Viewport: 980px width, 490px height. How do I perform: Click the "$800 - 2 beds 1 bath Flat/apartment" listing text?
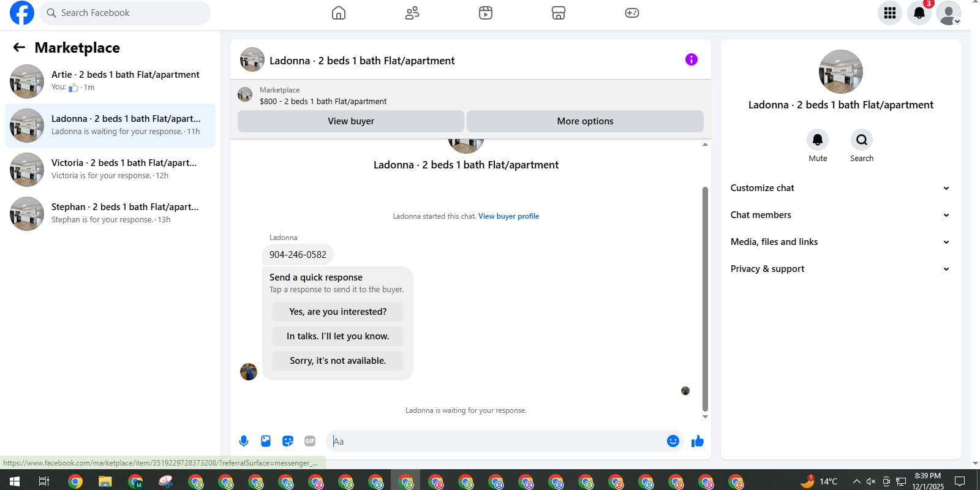(323, 102)
